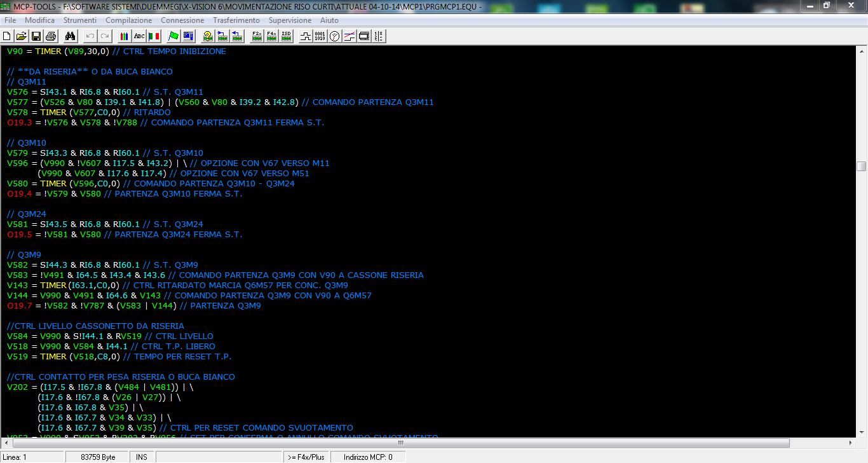Click the 'V578 = TIMER (V577,C0,0)' line
Viewport: 868px width, 463px height.
pos(88,113)
